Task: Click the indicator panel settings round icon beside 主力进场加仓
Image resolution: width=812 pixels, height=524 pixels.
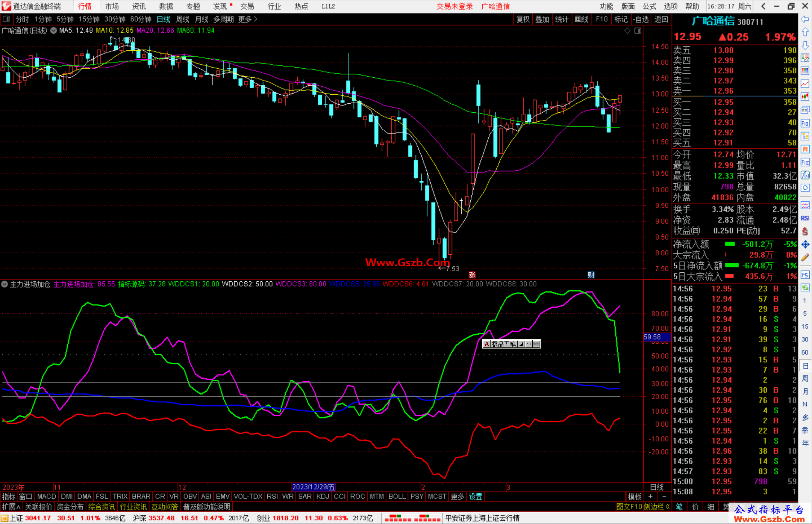Action: [5, 284]
